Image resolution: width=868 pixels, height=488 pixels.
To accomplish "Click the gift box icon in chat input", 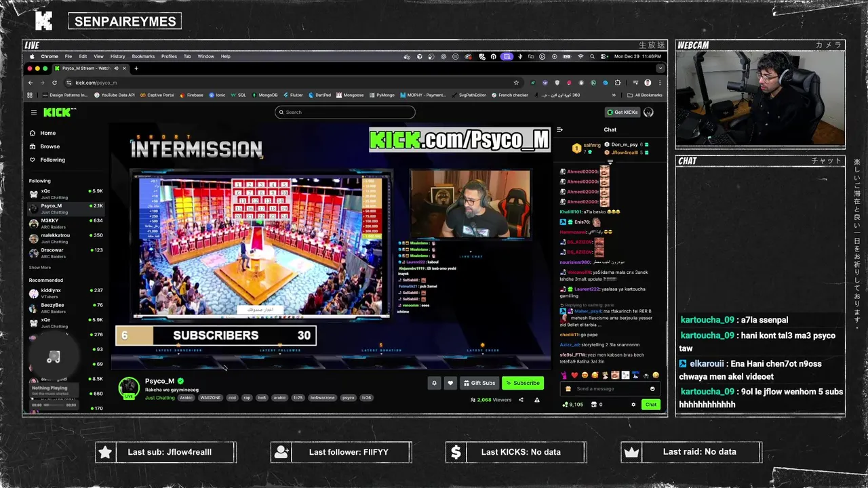I will 568,389.
